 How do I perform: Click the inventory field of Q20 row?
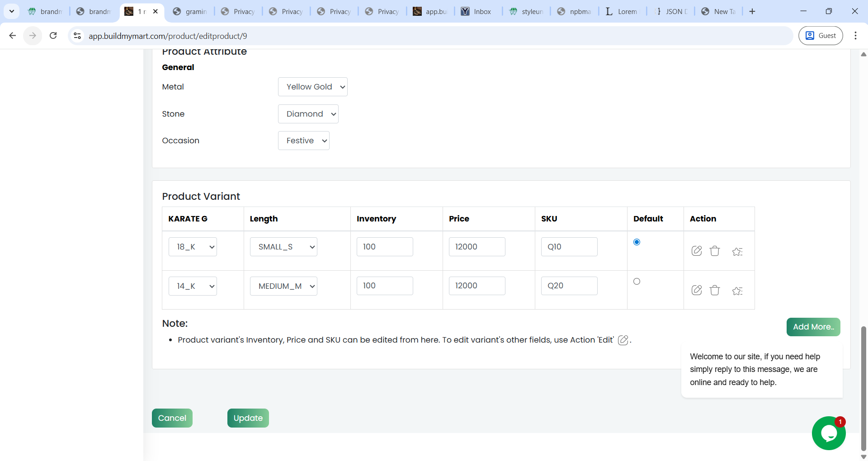pos(385,286)
